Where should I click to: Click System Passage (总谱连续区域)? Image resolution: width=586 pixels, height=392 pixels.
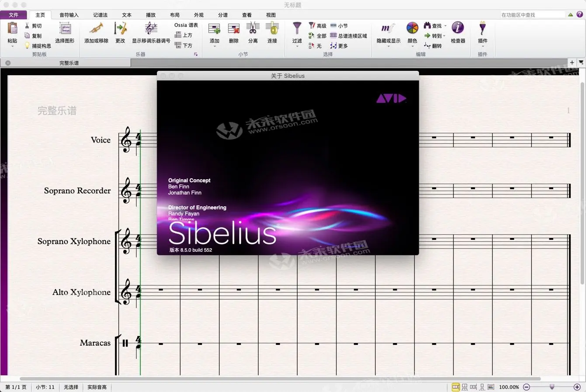[x=348, y=36]
